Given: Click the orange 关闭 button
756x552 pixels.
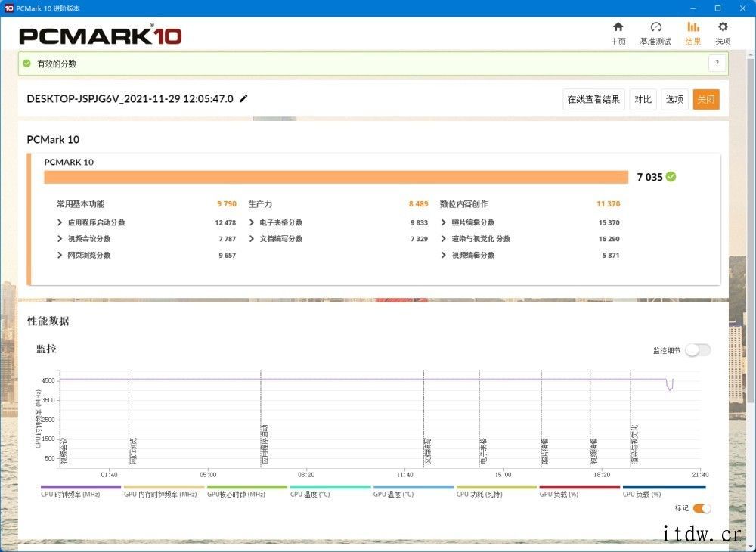Looking at the screenshot, I should (x=706, y=99).
